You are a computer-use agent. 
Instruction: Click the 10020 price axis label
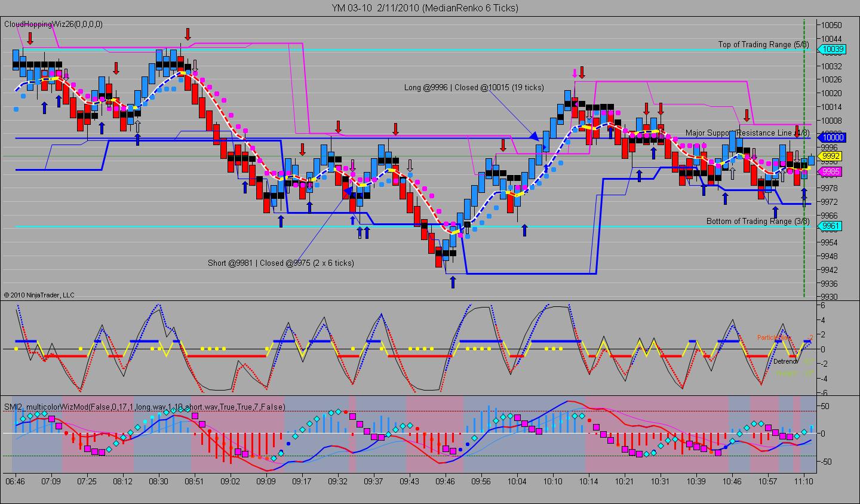[x=831, y=93]
